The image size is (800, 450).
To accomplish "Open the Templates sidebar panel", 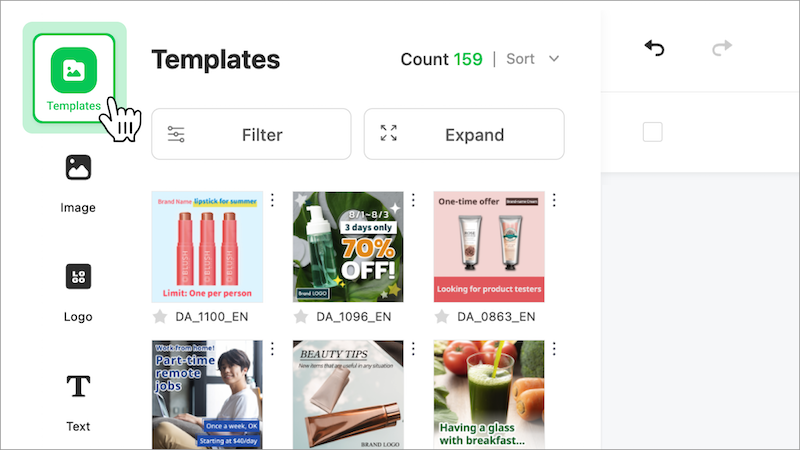I will (x=74, y=77).
